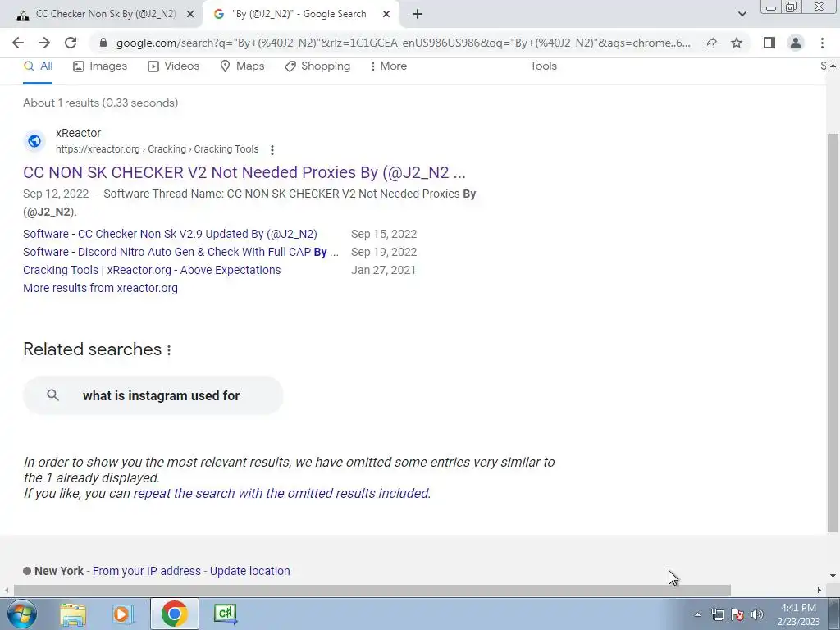Viewport: 840px width, 630px height.
Task: Bookmark this tab with the star icon
Action: click(737, 43)
